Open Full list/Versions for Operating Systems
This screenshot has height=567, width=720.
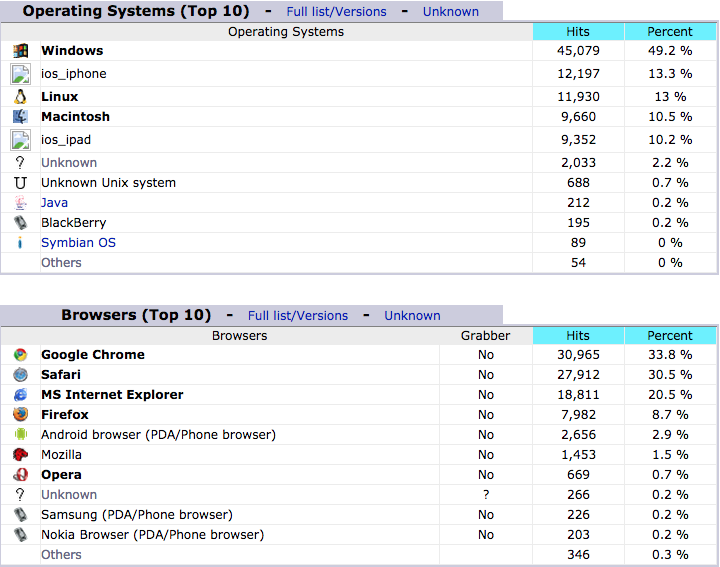pyautogui.click(x=337, y=11)
